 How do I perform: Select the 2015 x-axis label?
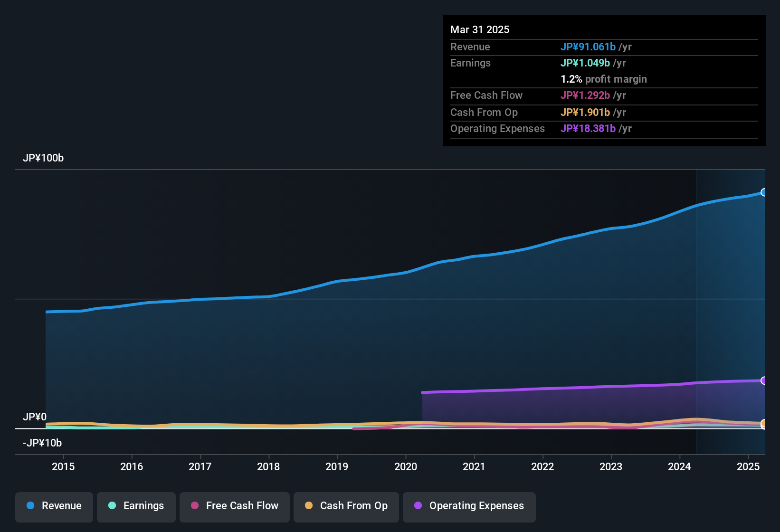coord(63,466)
